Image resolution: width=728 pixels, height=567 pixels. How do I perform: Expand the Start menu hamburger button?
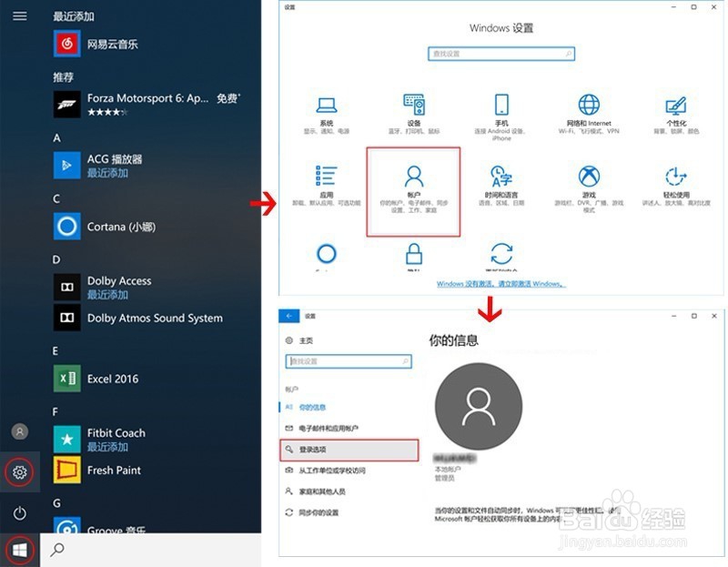(19, 15)
